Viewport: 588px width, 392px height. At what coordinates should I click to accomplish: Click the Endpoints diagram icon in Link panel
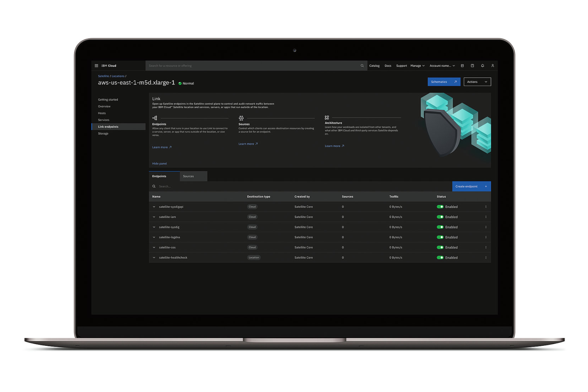pyautogui.click(x=155, y=118)
